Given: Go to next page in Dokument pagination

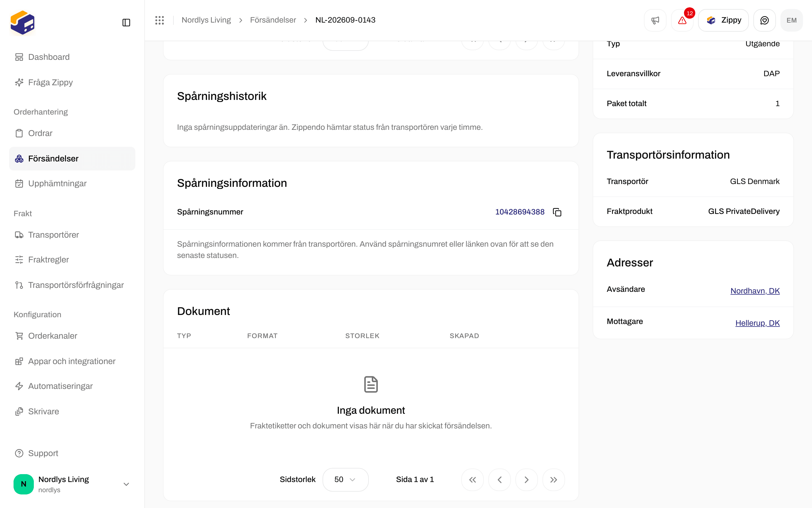Looking at the screenshot, I should [526, 480].
